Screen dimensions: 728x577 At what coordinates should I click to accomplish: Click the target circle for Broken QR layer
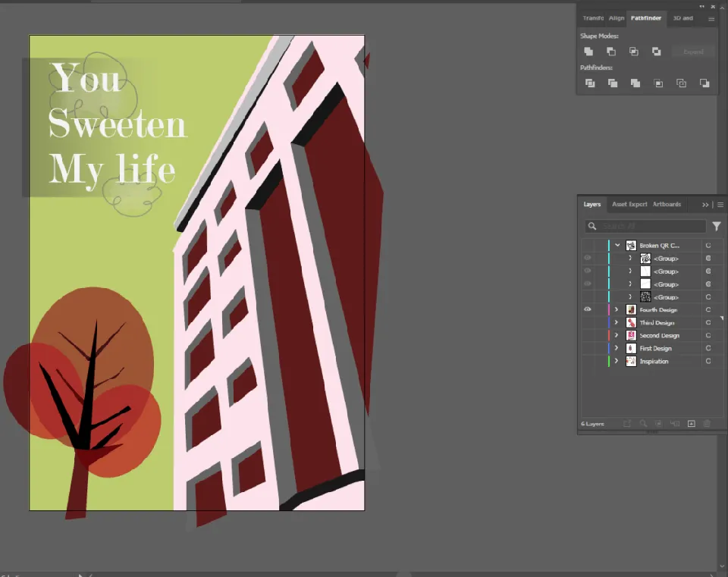708,246
